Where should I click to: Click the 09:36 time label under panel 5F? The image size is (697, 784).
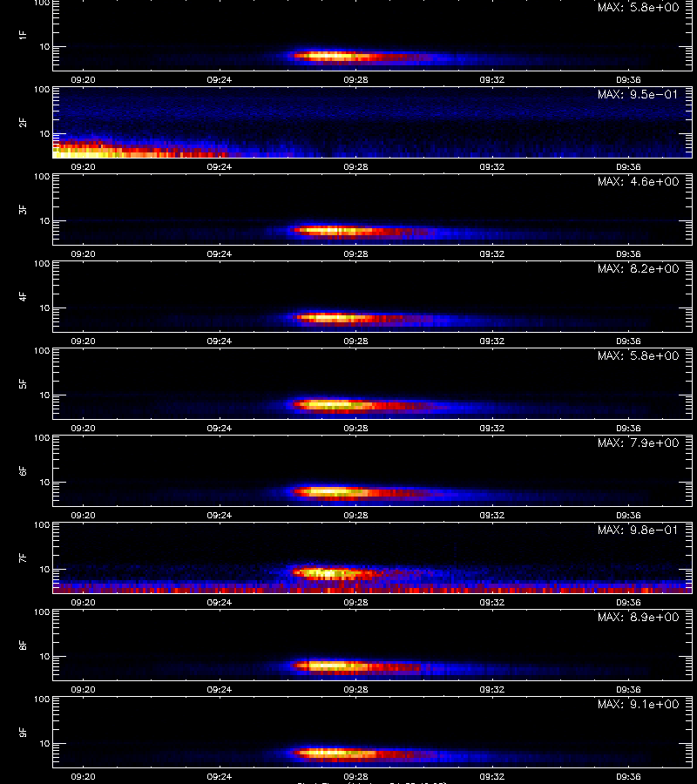point(628,429)
